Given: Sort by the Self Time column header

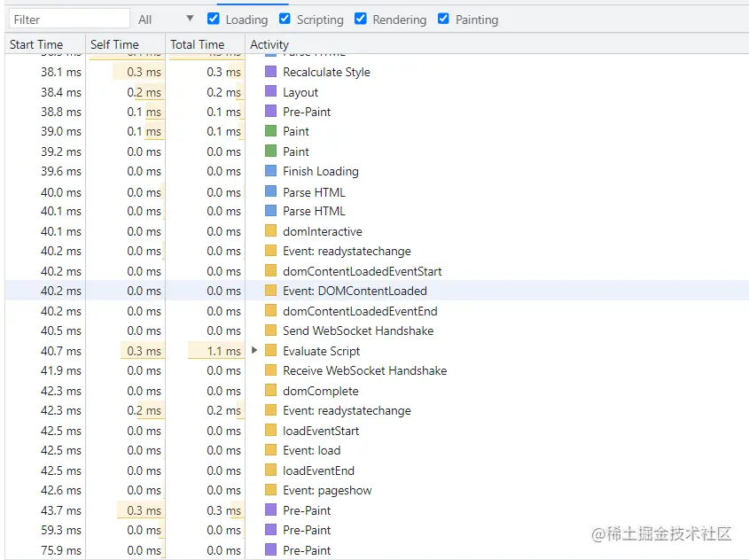Looking at the screenshot, I should (125, 44).
